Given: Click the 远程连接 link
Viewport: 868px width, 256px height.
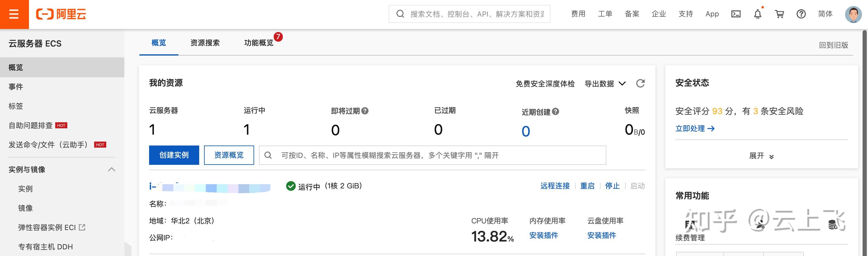Looking at the screenshot, I should point(555,186).
